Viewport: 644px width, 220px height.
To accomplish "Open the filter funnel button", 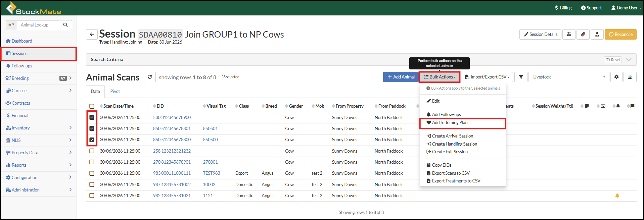I will [521, 77].
